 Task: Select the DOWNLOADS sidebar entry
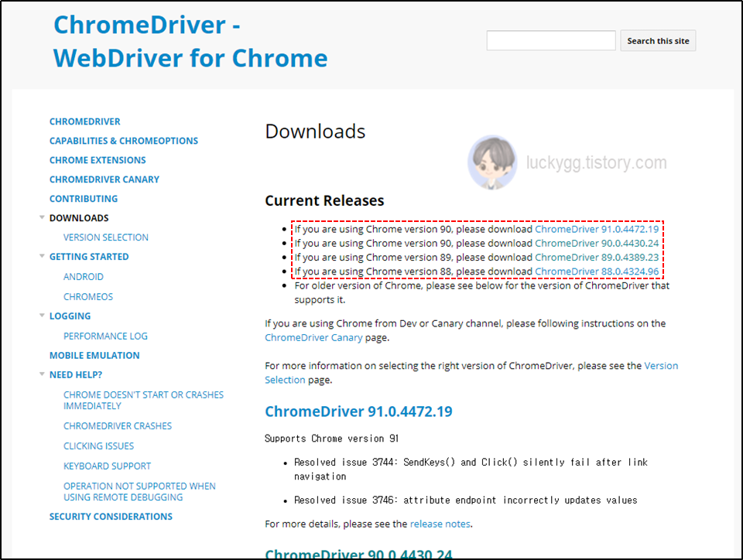click(x=79, y=218)
